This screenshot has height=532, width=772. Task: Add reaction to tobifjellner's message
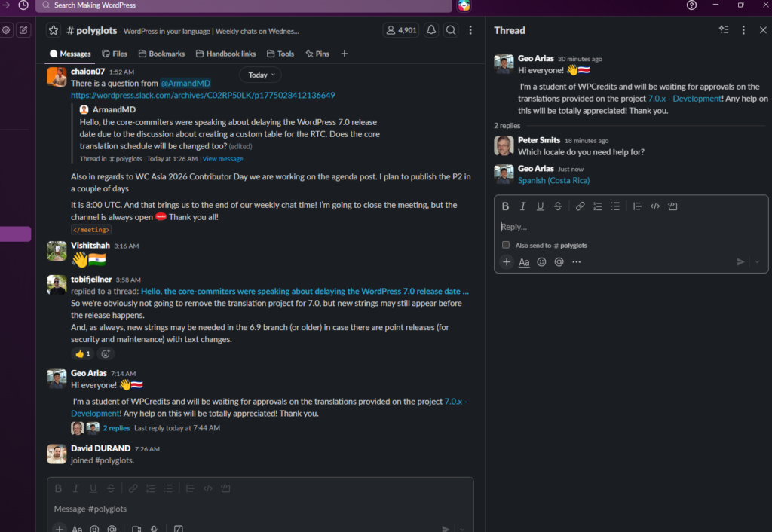click(x=106, y=353)
